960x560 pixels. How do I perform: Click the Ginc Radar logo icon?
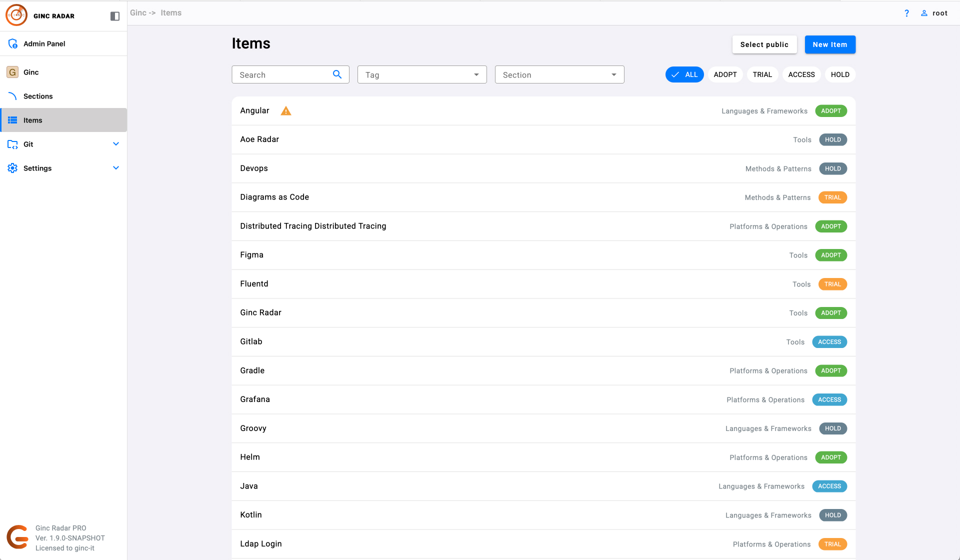coord(16,15)
